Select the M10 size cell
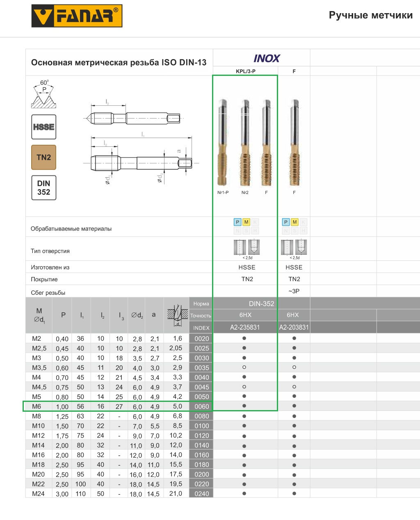Image resolution: width=420 pixels, height=520 pixels. 39,426
